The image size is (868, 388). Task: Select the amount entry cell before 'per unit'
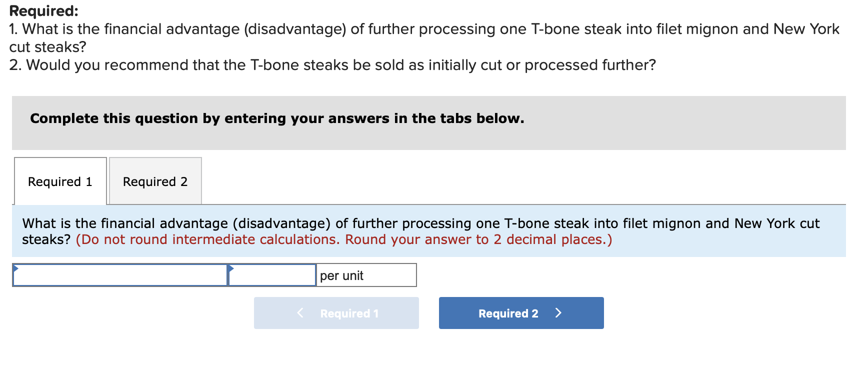click(x=272, y=275)
